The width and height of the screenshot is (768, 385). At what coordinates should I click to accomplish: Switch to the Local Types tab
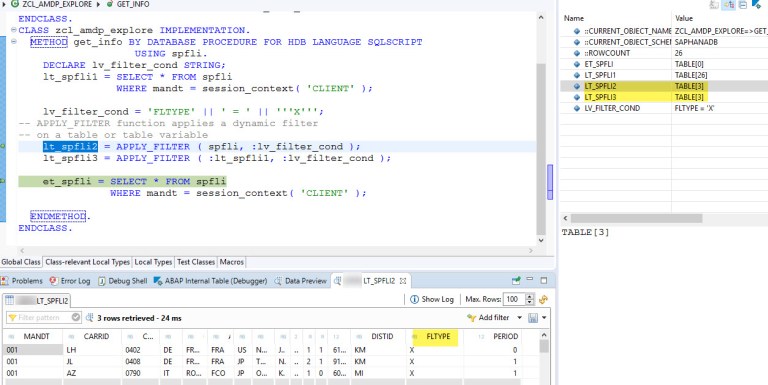(153, 262)
